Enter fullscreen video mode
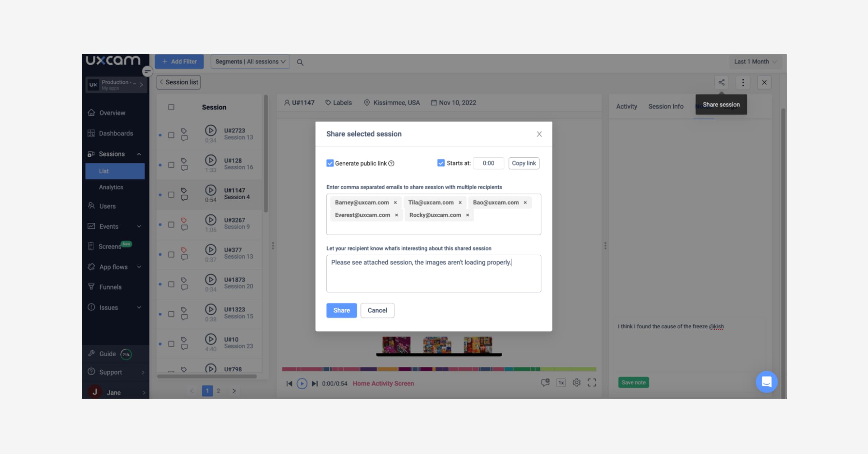Viewport: 868px width, 454px height. (592, 383)
